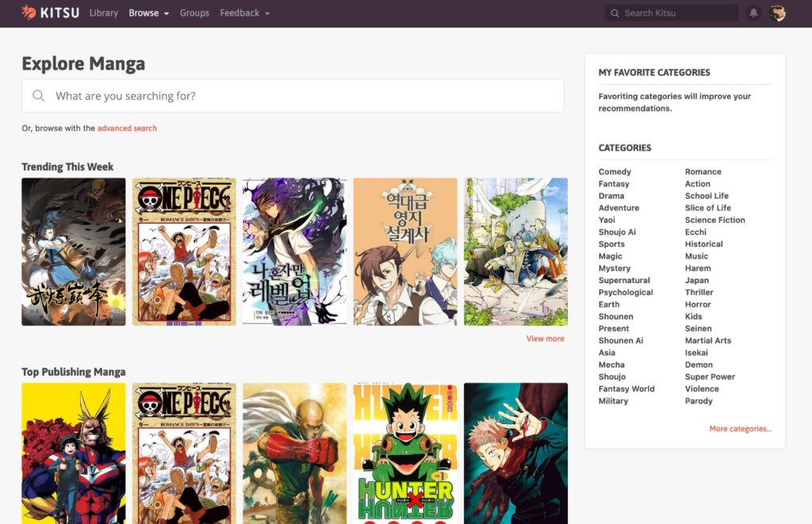Viewport: 812px width, 524px height.
Task: Select the Comedy category
Action: click(x=614, y=171)
